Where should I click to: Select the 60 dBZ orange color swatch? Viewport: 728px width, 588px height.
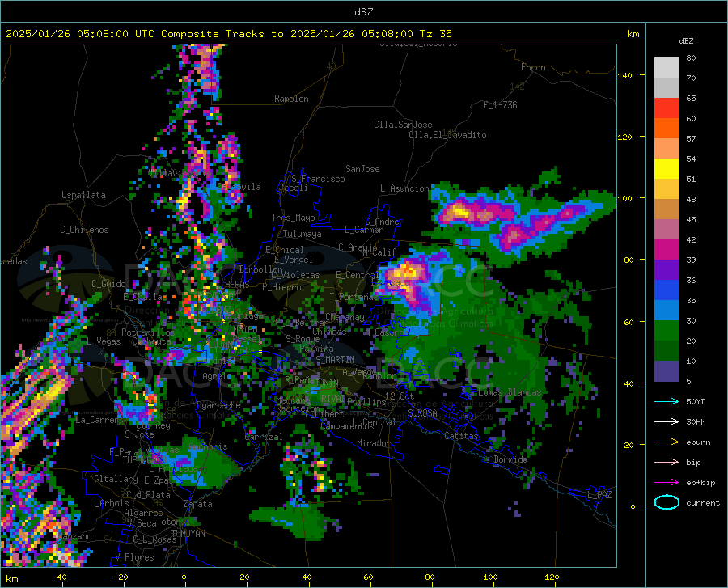[667, 129]
